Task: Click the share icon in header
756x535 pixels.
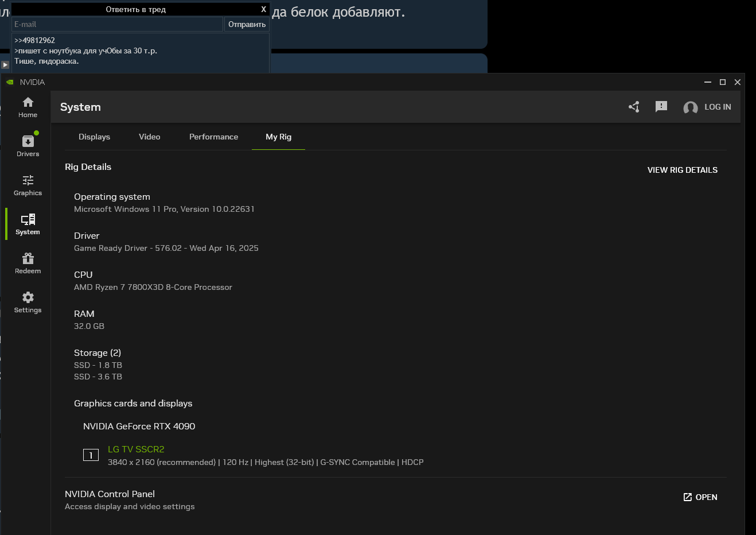Action: [634, 107]
